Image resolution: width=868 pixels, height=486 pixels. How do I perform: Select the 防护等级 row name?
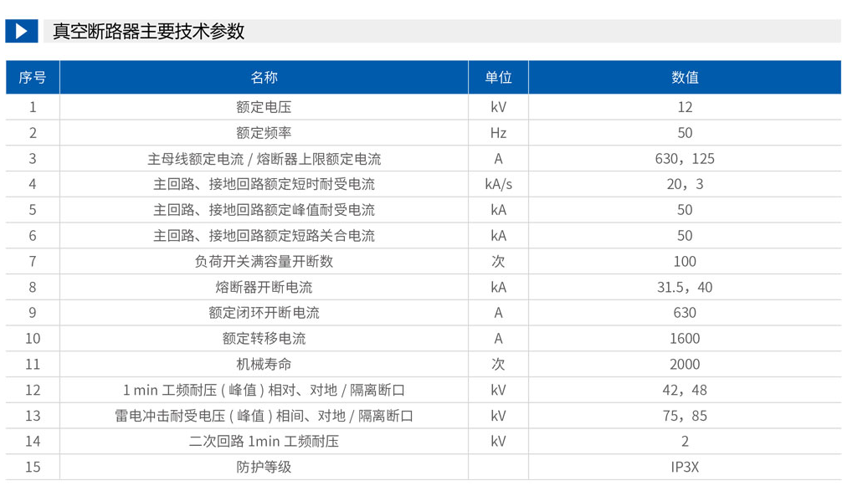[x=264, y=468]
